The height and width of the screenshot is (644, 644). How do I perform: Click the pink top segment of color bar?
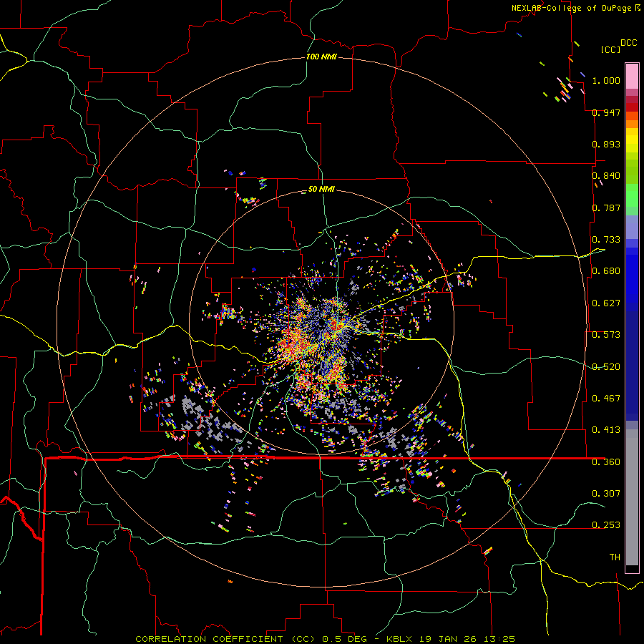(632, 77)
